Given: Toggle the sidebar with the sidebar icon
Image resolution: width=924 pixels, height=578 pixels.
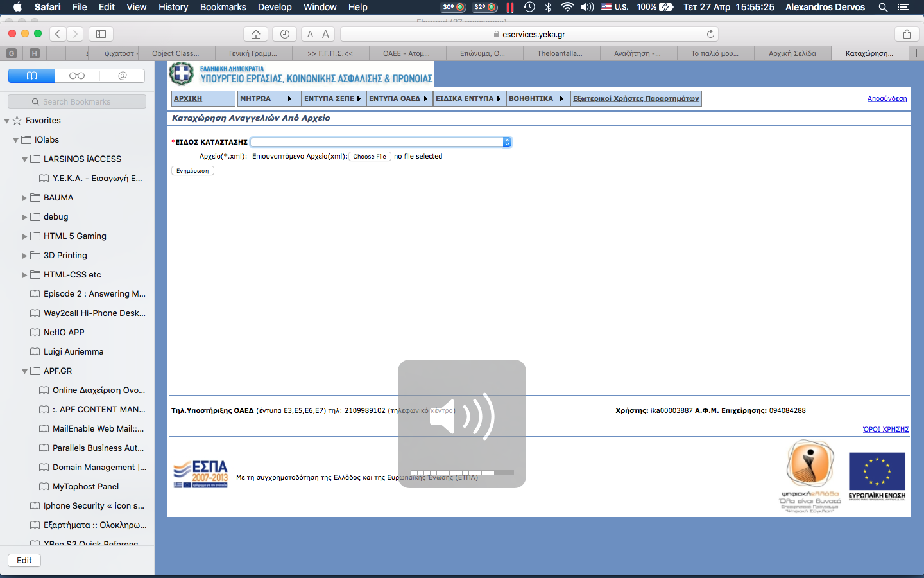Looking at the screenshot, I should pos(101,34).
